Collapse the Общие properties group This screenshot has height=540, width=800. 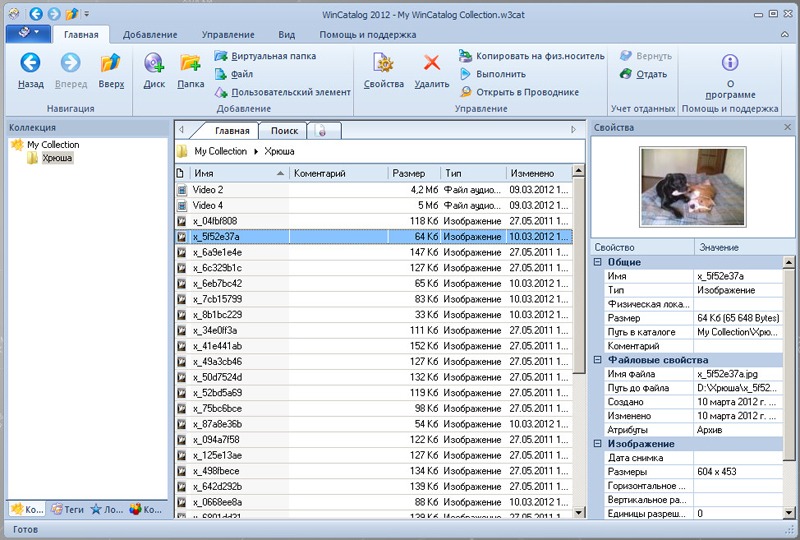point(598,262)
